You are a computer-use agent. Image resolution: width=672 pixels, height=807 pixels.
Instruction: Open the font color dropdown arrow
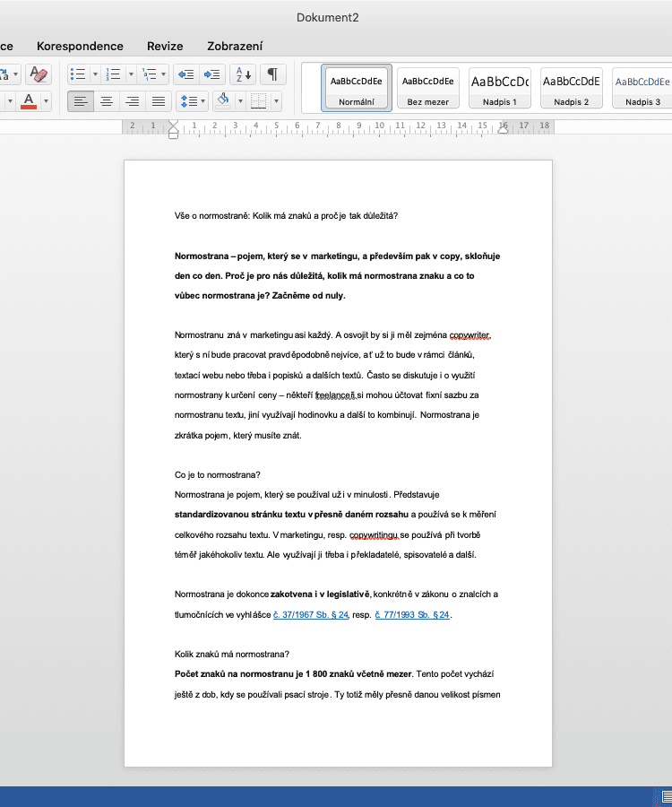pyautogui.click(x=47, y=100)
